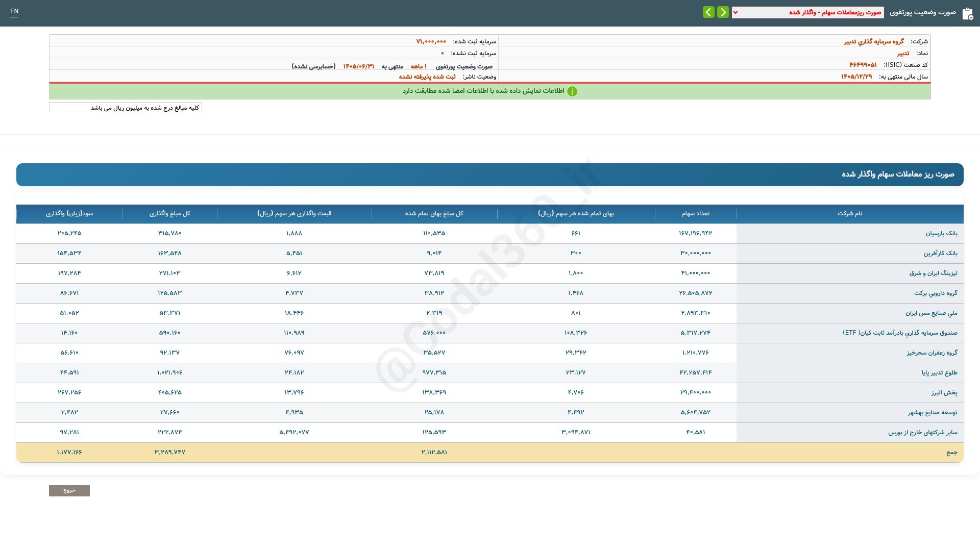The image size is (980, 551).
Task: Select the طلوع تدبیر پایا row
Action: [490, 372]
